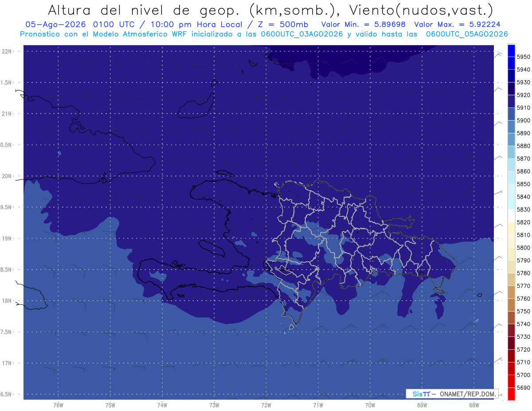532x411 pixels.
Task: Click the legend value 5700
Action: [x=523, y=375]
